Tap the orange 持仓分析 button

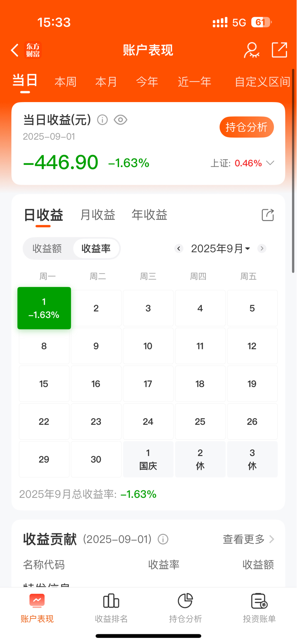tap(247, 127)
